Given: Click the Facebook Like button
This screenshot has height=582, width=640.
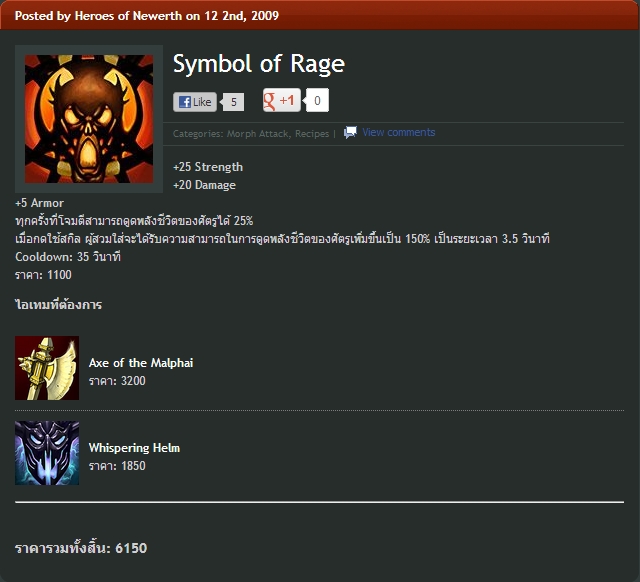Looking at the screenshot, I should click(x=195, y=102).
